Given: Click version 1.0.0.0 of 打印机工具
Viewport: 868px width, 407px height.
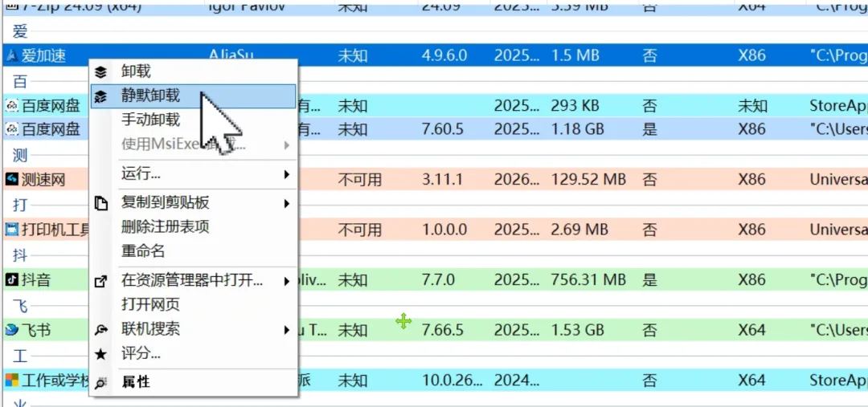Looking at the screenshot, I should [444, 229].
